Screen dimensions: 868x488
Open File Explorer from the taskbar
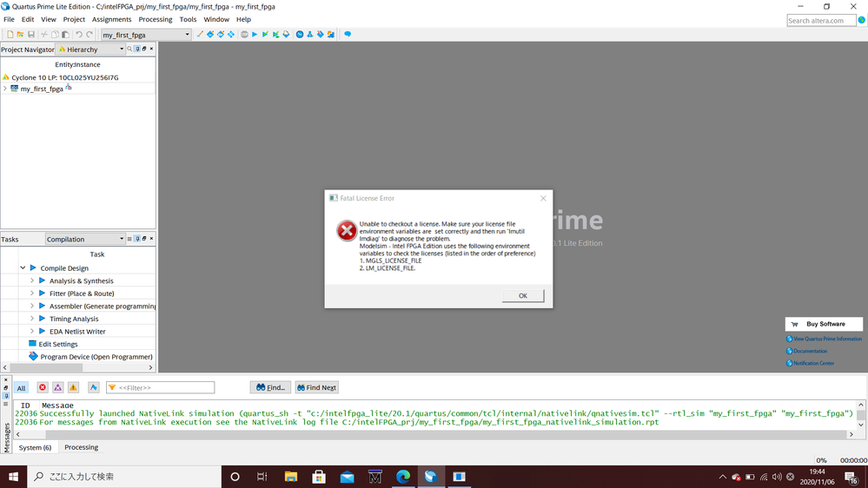pos(290,477)
